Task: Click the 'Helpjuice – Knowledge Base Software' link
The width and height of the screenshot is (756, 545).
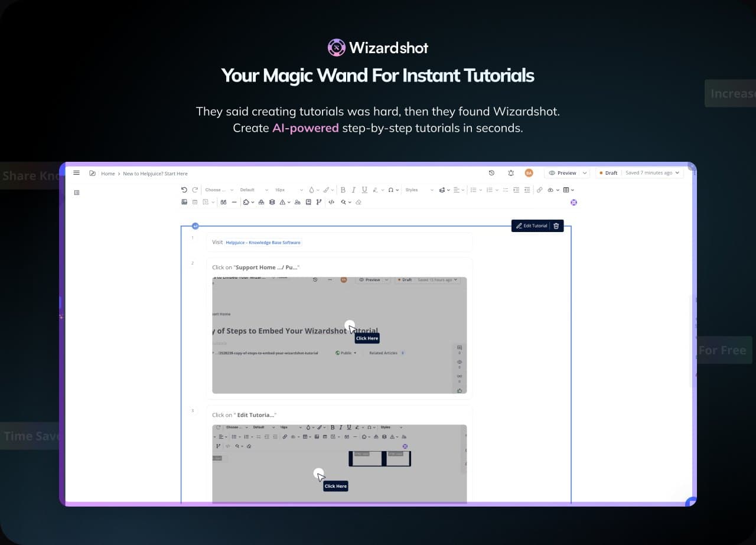Action: [x=263, y=242]
